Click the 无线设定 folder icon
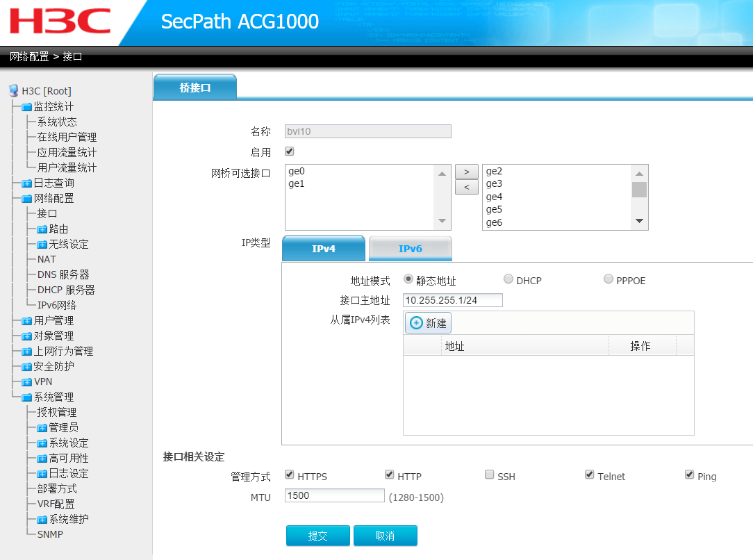Viewport: 753px width, 560px height. (42, 245)
